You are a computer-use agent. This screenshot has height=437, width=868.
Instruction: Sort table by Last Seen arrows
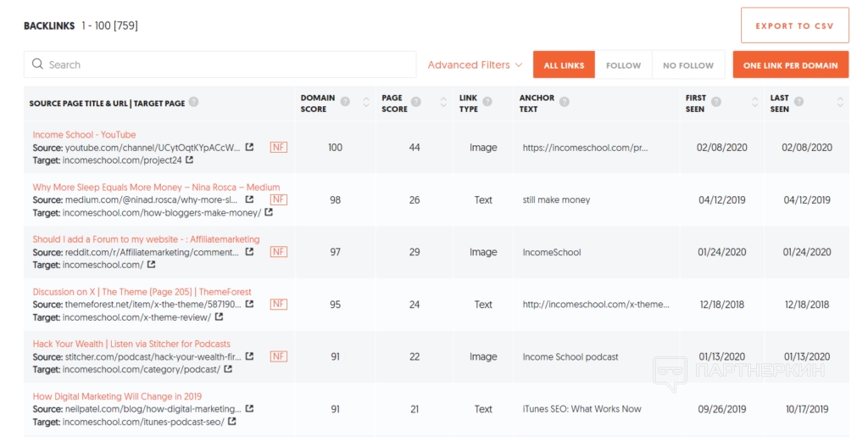click(x=840, y=103)
